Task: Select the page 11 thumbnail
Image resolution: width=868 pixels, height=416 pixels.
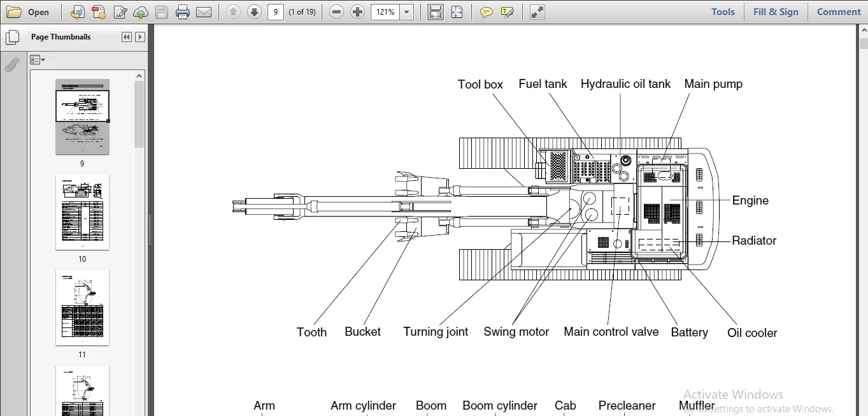Action: coord(82,308)
